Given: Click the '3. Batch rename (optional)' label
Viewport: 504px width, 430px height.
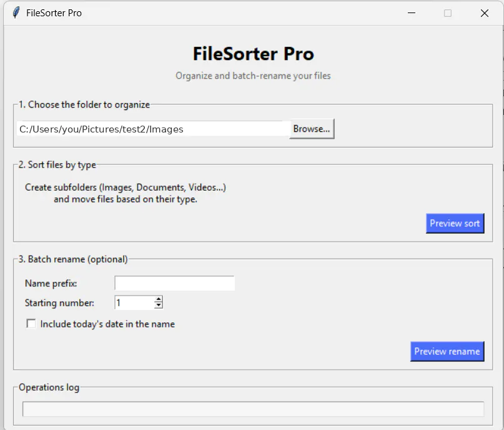Looking at the screenshot, I should click(73, 259).
